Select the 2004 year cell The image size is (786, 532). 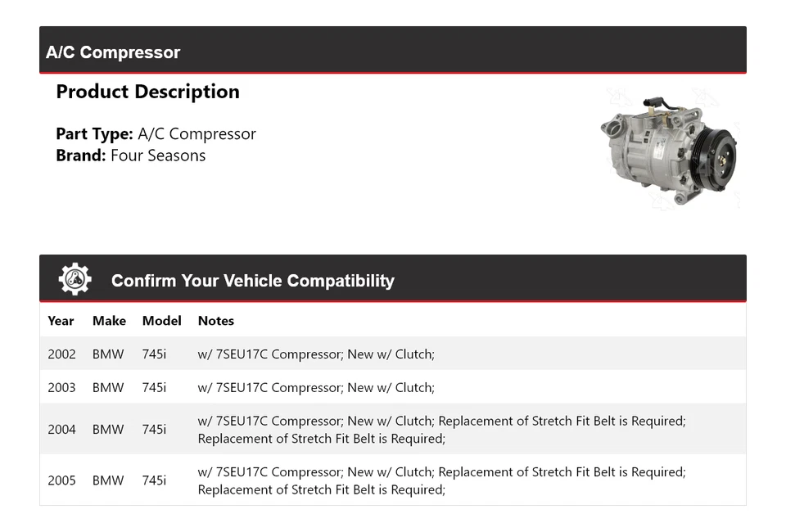(x=61, y=430)
